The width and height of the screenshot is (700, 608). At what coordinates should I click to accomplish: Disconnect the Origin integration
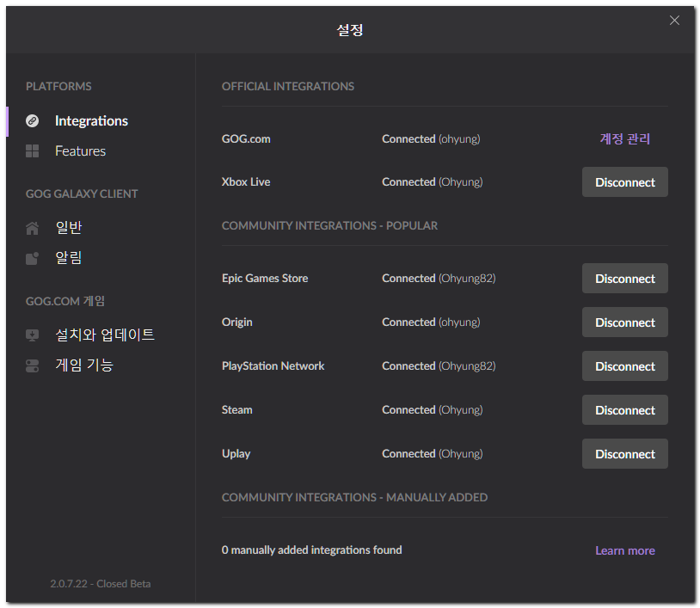click(624, 322)
